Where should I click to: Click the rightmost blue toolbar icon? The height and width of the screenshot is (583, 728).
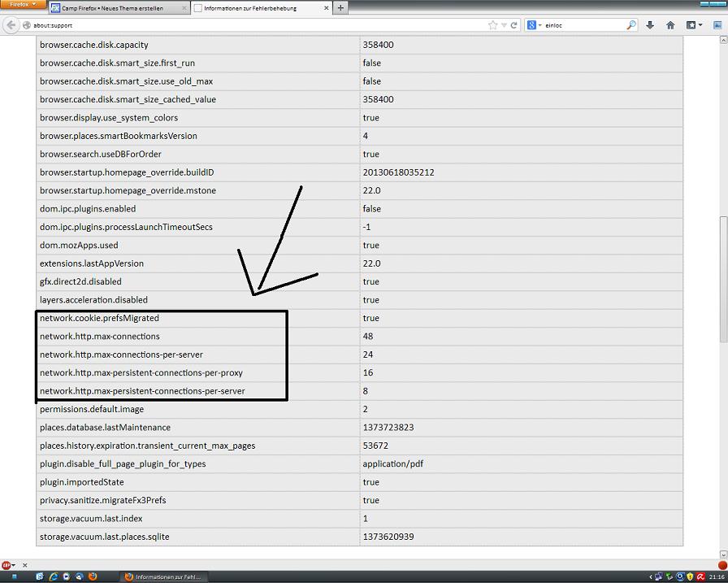[x=717, y=25]
